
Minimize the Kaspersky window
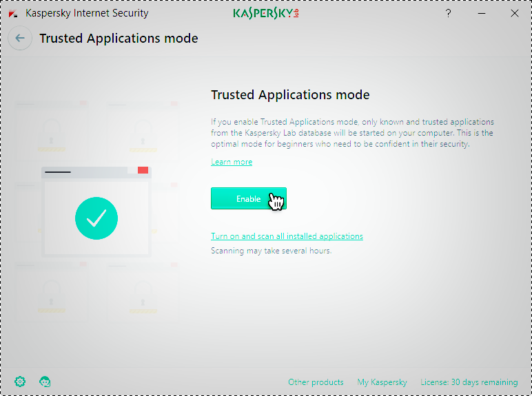(x=481, y=13)
